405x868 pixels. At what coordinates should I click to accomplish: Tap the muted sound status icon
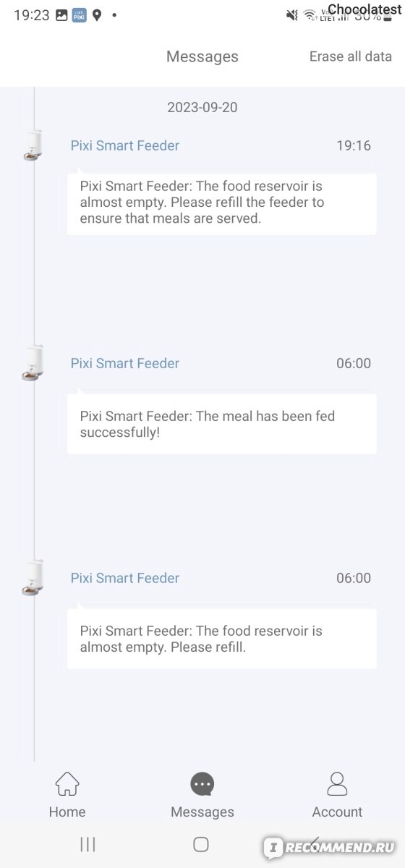click(292, 15)
